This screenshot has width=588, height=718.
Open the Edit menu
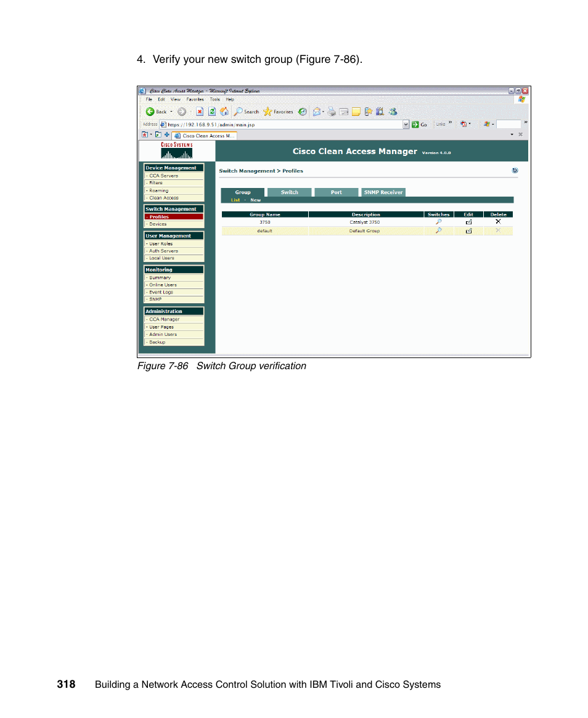(x=161, y=99)
